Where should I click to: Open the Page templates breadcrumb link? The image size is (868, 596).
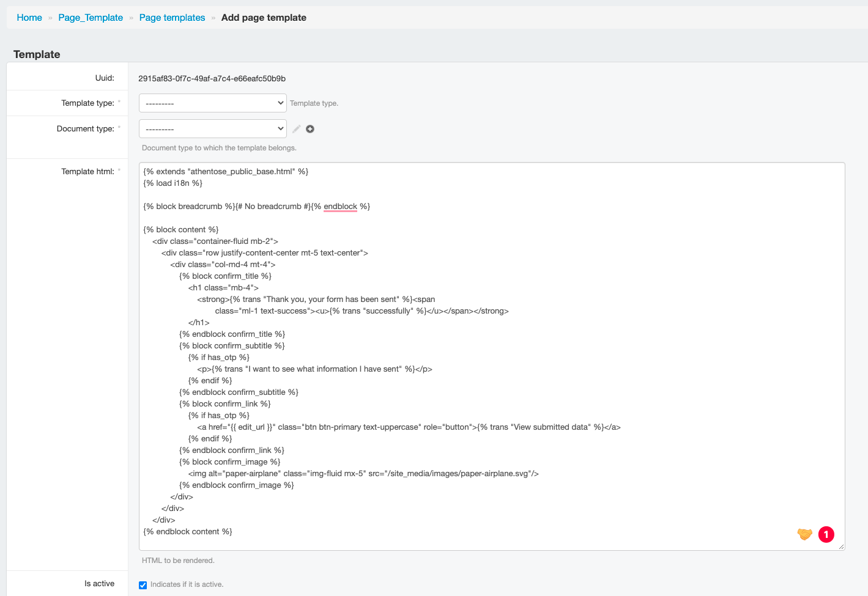(172, 18)
